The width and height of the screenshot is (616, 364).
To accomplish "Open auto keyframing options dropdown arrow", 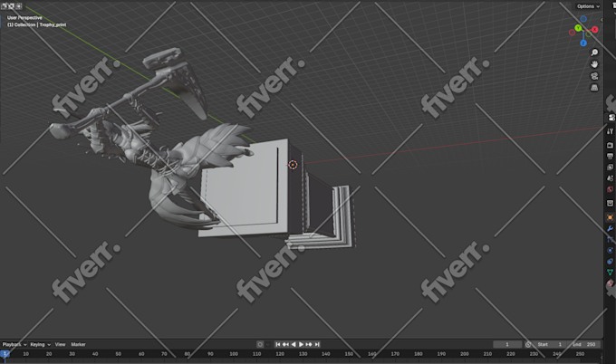I will 268,344.
